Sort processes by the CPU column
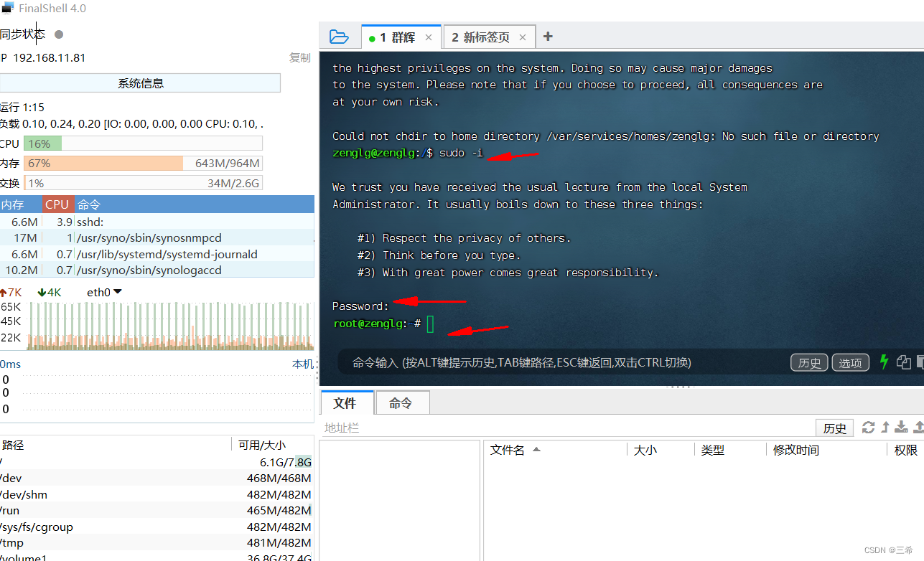This screenshot has width=924, height=561. tap(57, 204)
